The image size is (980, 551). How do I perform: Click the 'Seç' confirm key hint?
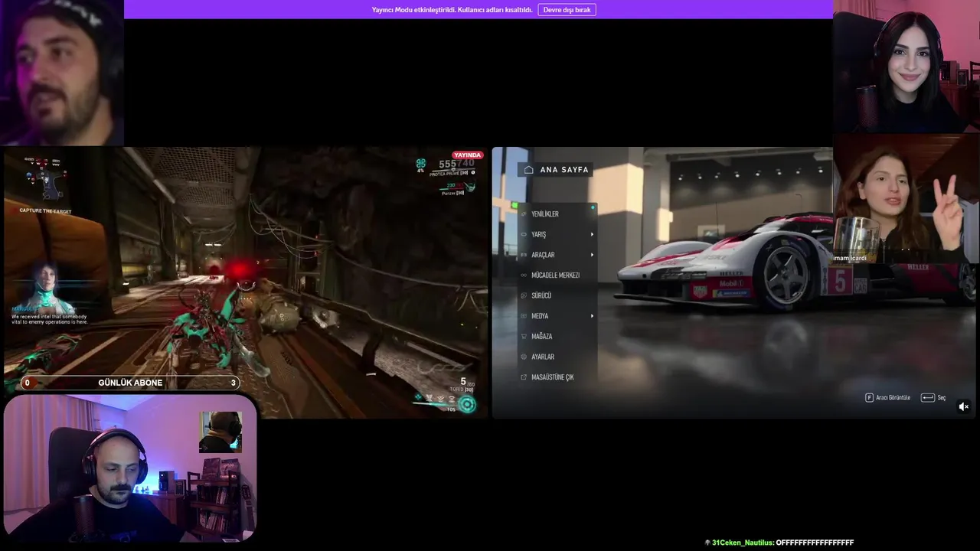pos(933,398)
